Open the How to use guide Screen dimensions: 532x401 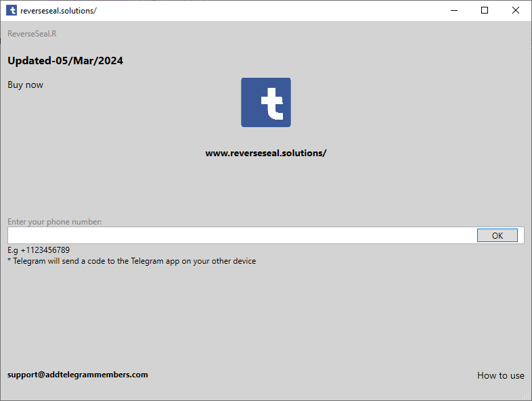point(500,375)
